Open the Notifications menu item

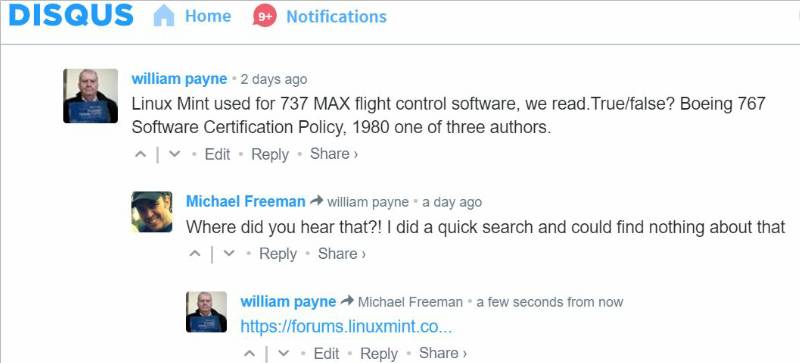(x=336, y=16)
